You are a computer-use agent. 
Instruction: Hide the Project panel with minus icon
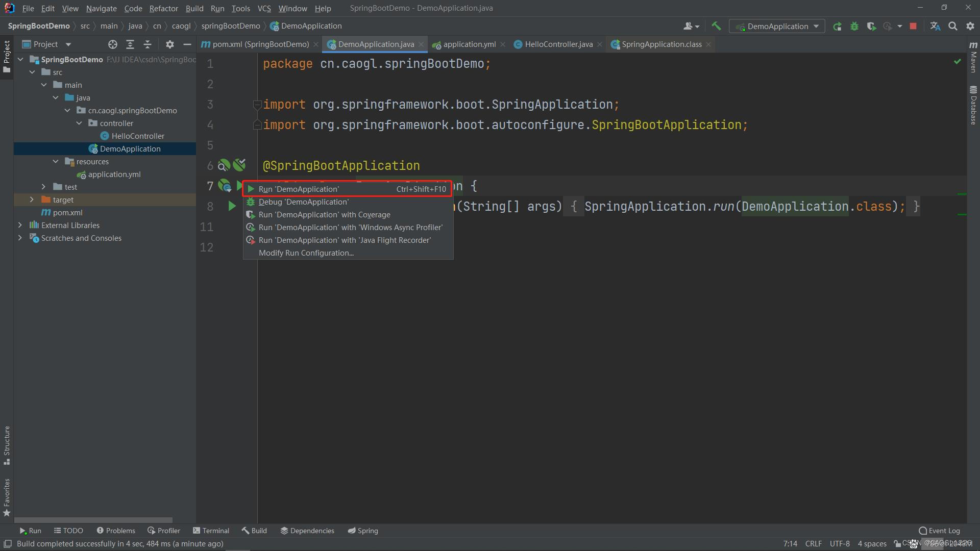pyautogui.click(x=187, y=44)
